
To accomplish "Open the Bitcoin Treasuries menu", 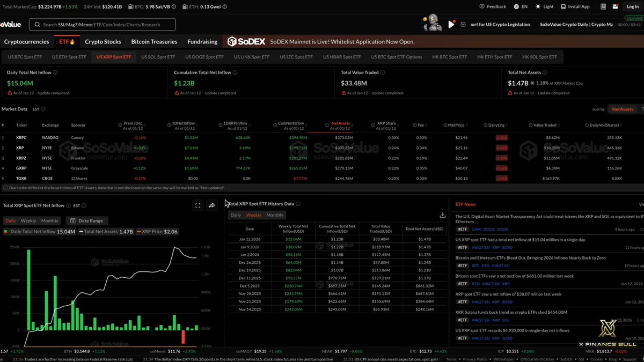I will tap(154, 41).
